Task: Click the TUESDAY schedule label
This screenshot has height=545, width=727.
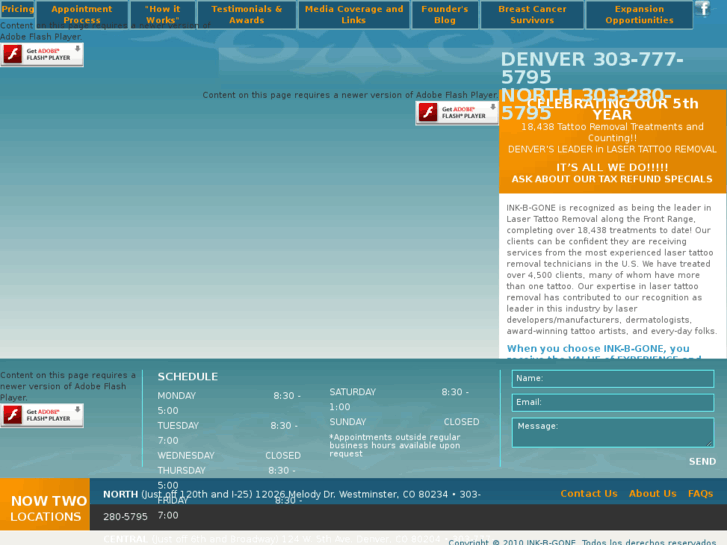Action: tap(178, 426)
